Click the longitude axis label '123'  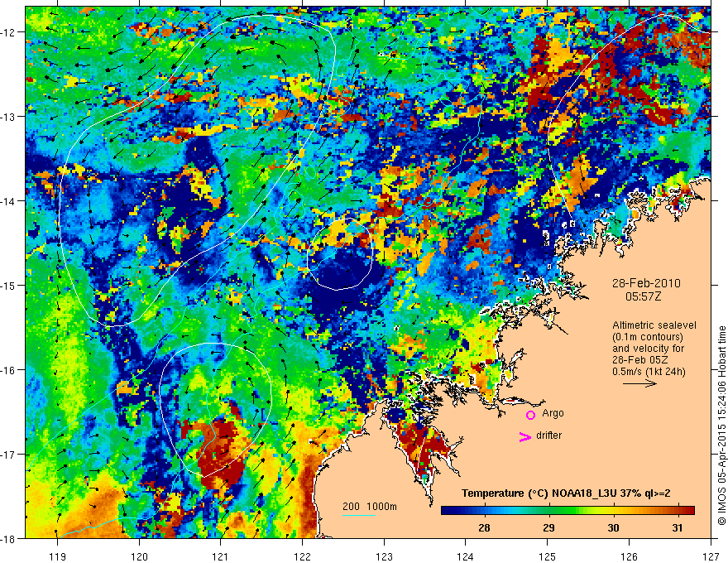tap(384, 556)
